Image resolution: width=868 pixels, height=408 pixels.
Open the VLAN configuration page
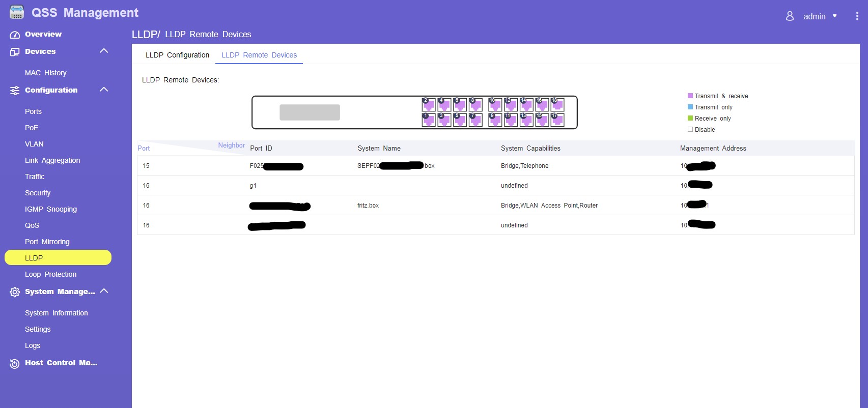click(34, 144)
